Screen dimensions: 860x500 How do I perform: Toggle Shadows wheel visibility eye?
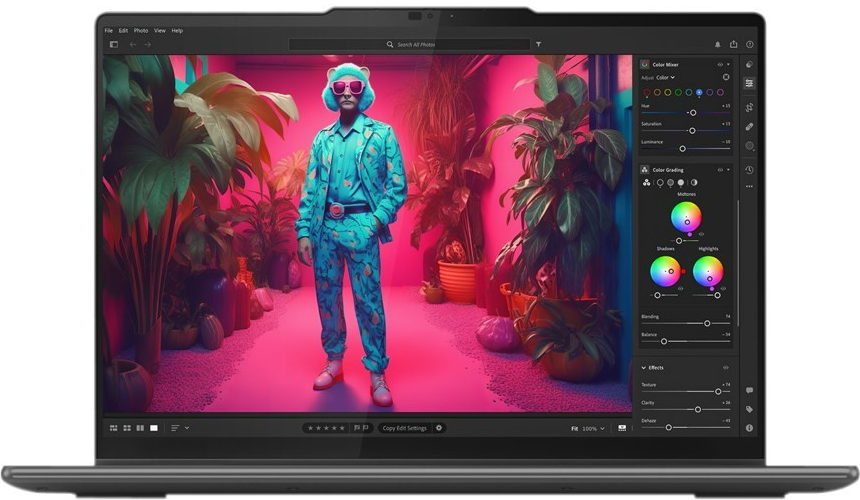[x=681, y=288]
